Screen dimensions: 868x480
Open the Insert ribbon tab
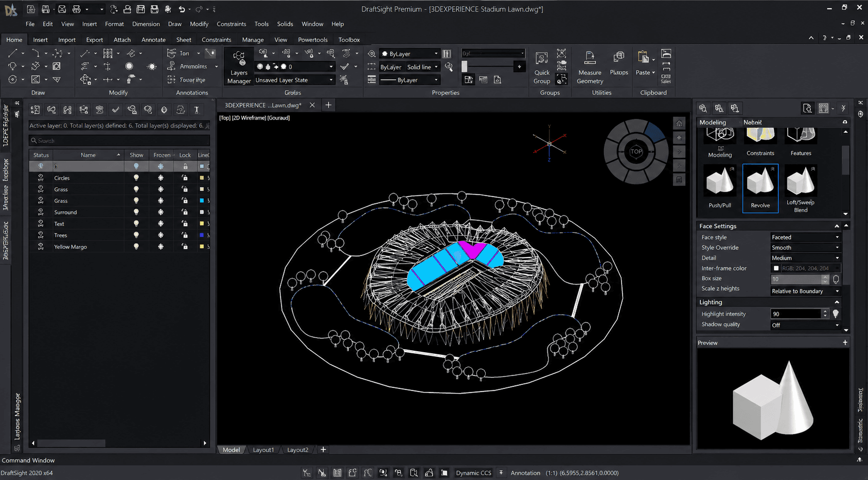pos(40,40)
